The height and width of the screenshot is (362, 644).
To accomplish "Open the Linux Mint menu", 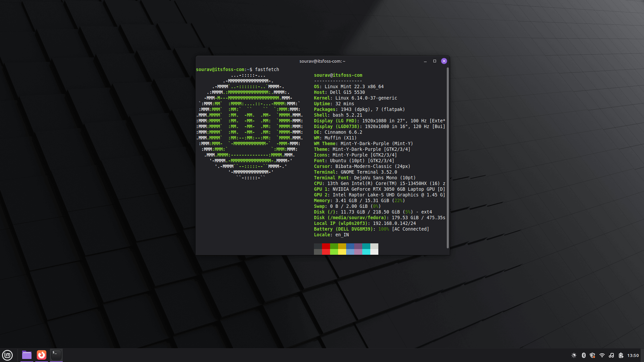I will pyautogui.click(x=7, y=355).
